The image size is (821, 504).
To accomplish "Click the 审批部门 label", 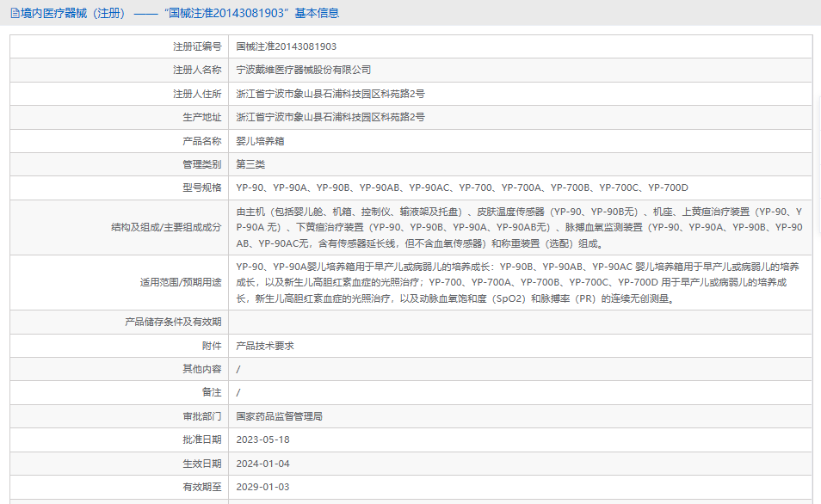I will point(202,416).
